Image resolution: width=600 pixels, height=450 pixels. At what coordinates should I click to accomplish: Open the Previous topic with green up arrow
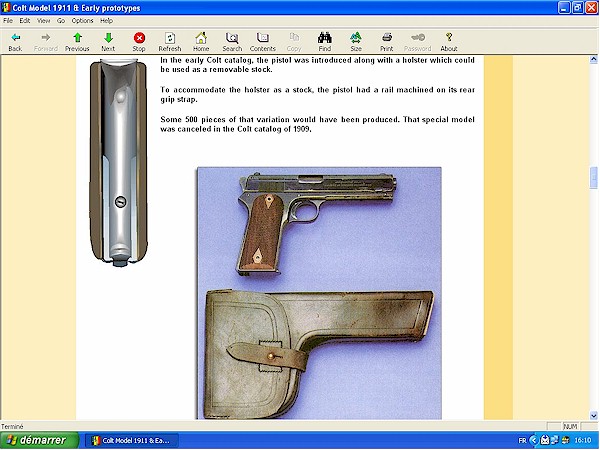[x=77, y=42]
